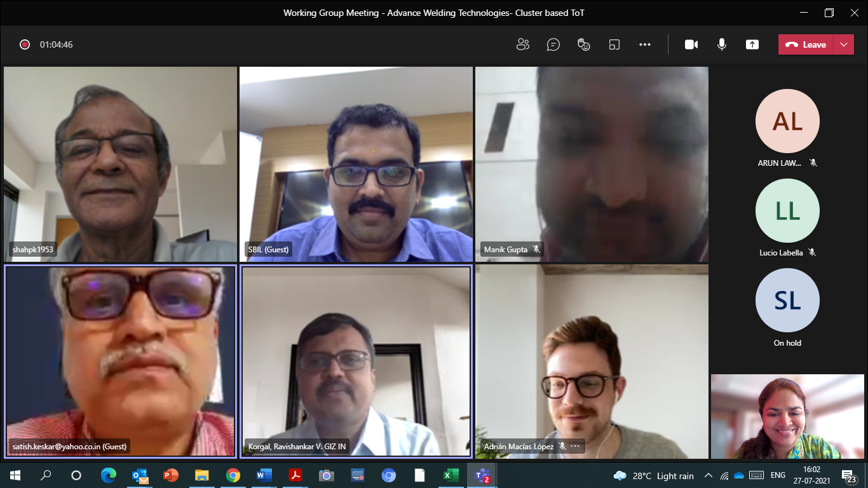Viewport: 868px width, 488px height.
Task: Click the Share content icon
Action: coord(752,44)
